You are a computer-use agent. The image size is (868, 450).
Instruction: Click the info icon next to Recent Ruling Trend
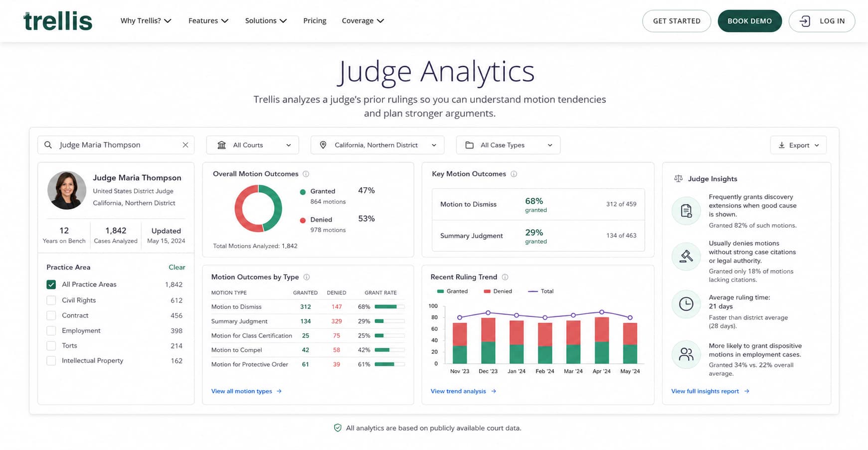pyautogui.click(x=505, y=277)
